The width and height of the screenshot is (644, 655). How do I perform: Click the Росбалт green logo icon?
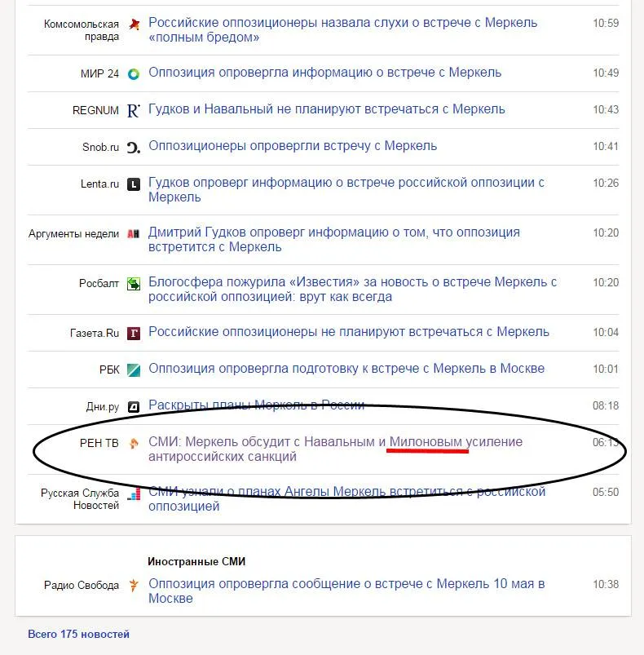click(x=134, y=284)
